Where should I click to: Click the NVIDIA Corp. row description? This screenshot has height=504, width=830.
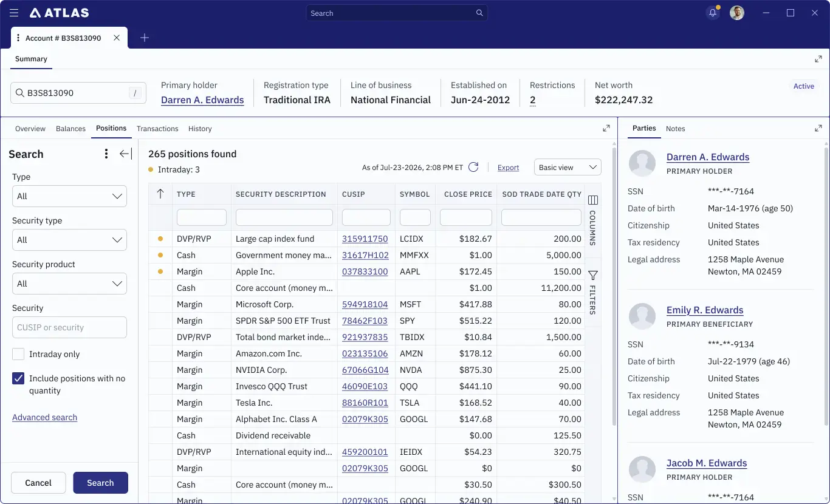click(261, 370)
